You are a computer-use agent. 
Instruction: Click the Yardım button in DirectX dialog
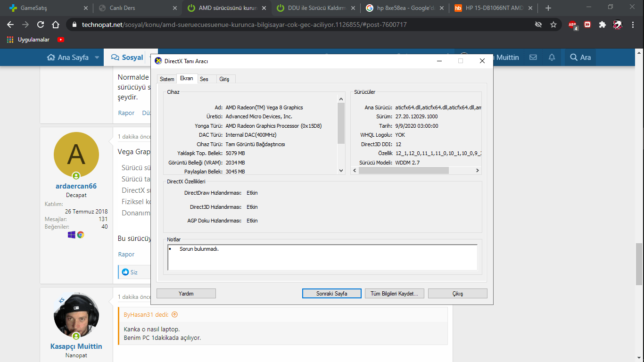pyautogui.click(x=186, y=293)
